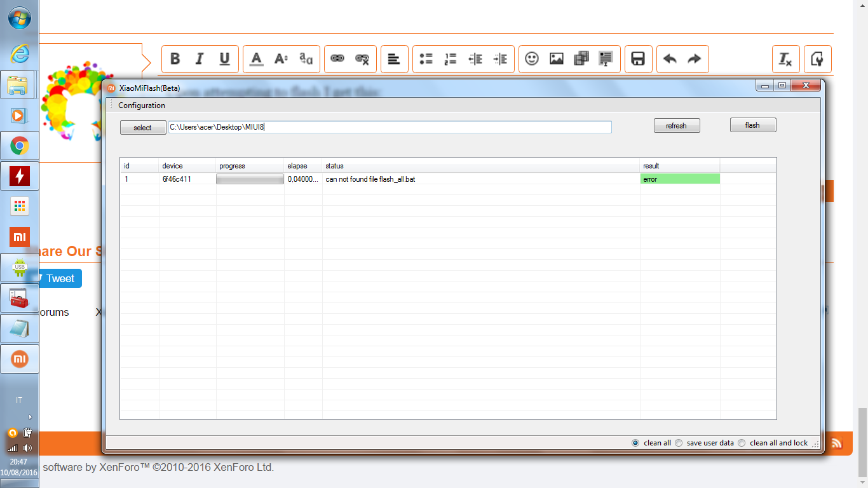Click the 'result' column header
Viewport: 868px width, 488px height.
[680, 166]
